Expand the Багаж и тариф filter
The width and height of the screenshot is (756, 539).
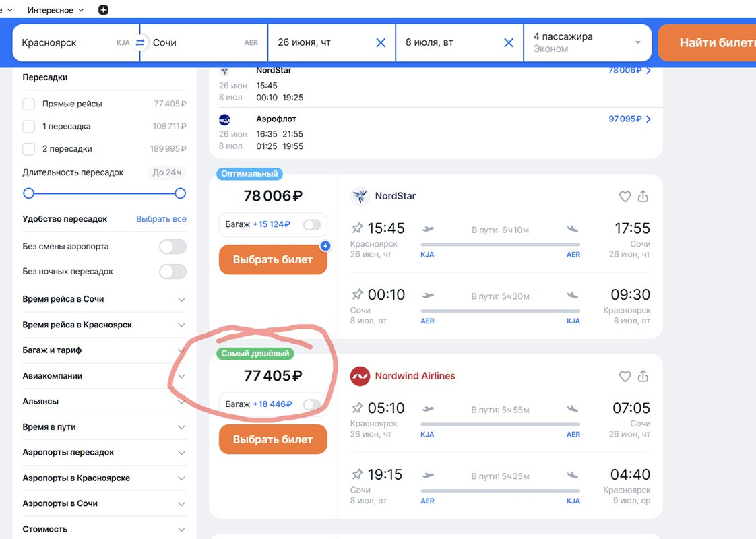coord(104,350)
